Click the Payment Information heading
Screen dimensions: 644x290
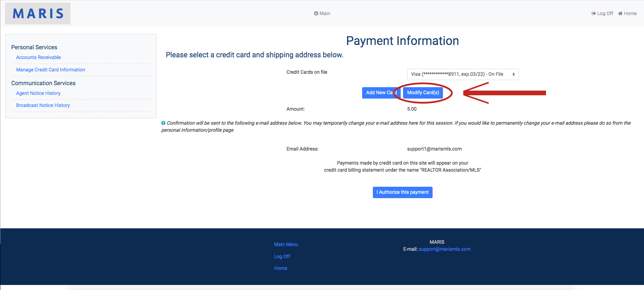click(x=402, y=41)
